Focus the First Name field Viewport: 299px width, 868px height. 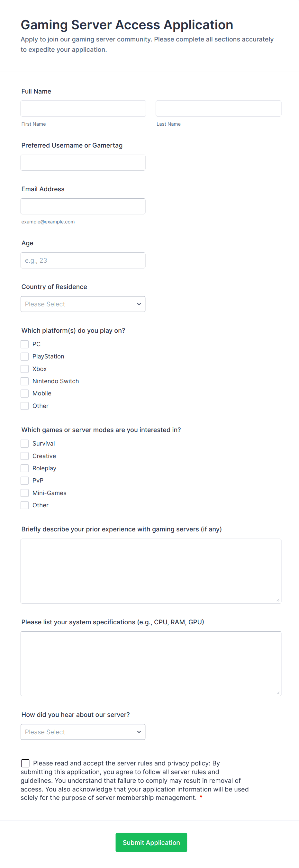83,109
